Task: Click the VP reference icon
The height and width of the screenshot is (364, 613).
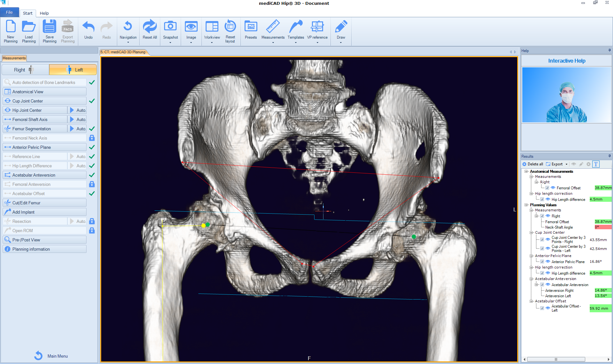Action: point(317,27)
